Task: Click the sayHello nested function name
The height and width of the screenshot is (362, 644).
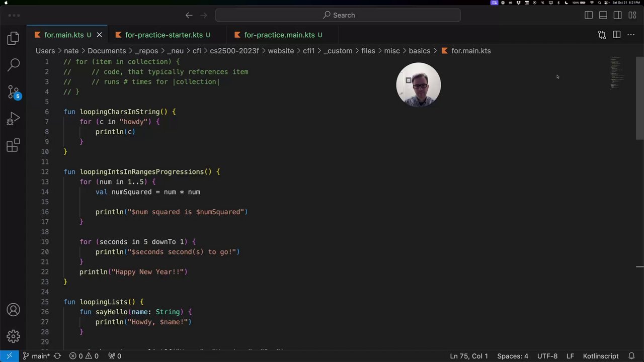Action: 112,312
